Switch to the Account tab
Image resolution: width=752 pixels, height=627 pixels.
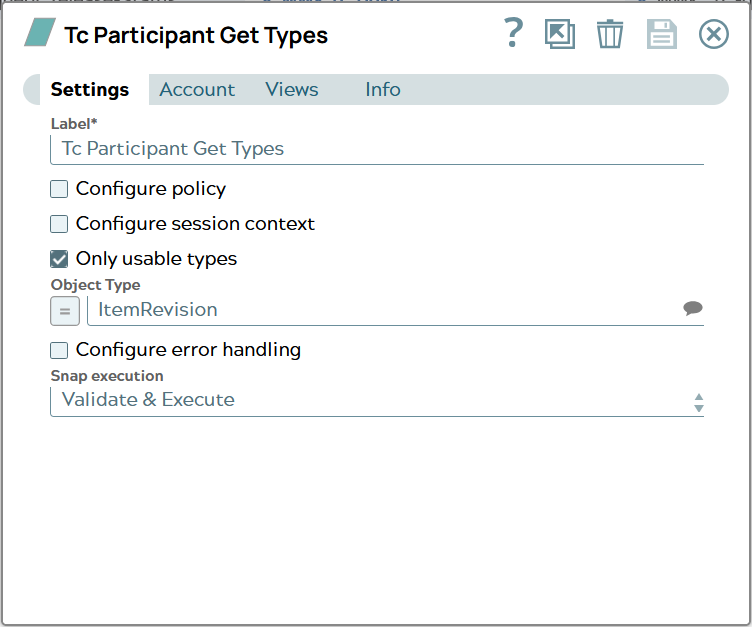[197, 90]
